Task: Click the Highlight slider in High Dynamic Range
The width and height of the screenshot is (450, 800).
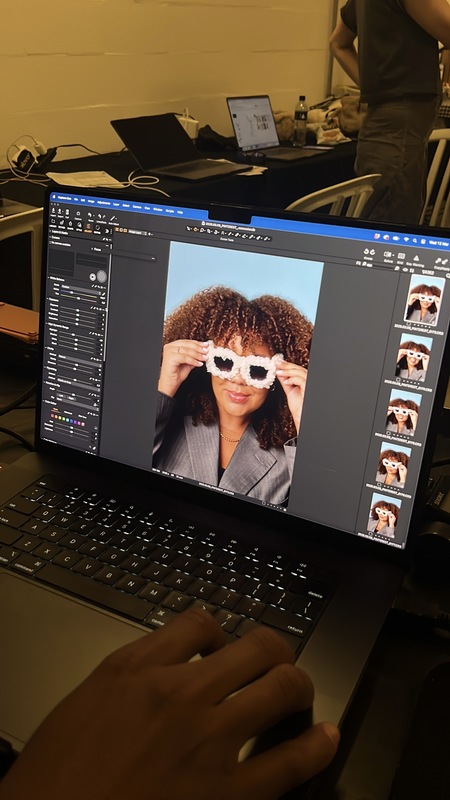Action: point(77,335)
